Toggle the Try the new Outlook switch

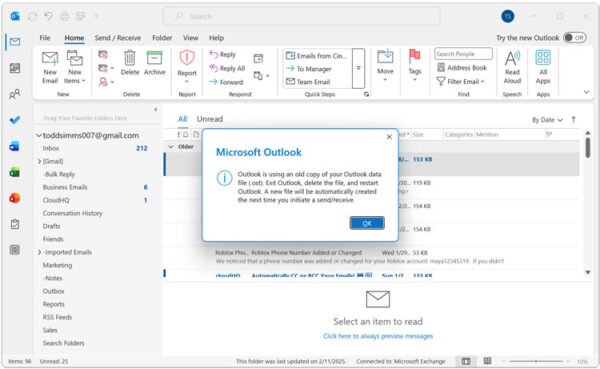coord(575,38)
